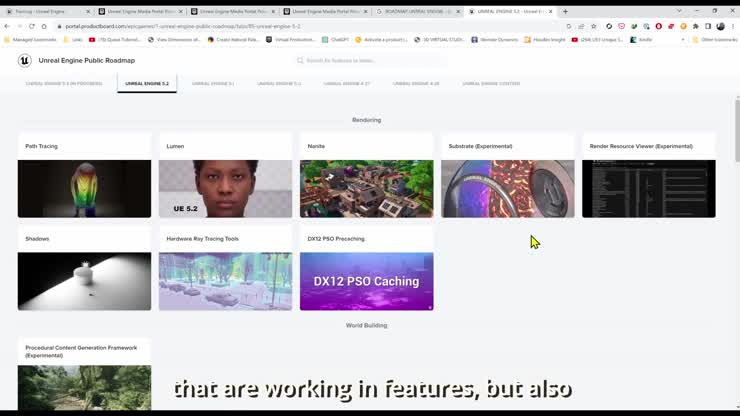Click the share page icon in address bar
740x416 pixels.
(x=581, y=26)
